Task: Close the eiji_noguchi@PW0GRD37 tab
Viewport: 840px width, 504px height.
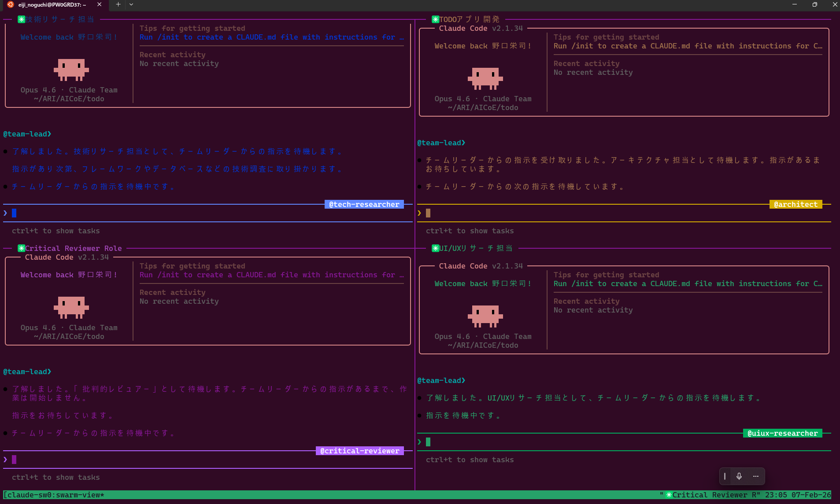Action: point(99,4)
